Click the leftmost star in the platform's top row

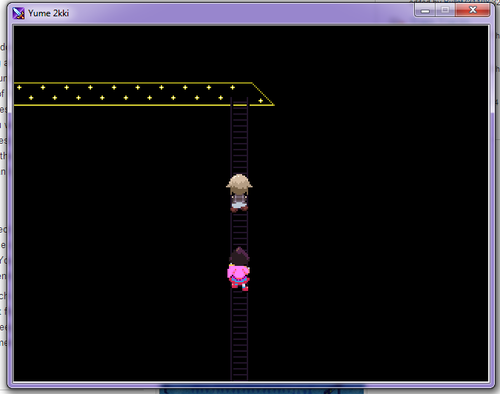19,87
